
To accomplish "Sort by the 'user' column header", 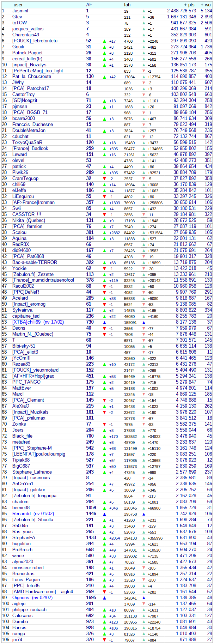I will click(x=18, y=5).
